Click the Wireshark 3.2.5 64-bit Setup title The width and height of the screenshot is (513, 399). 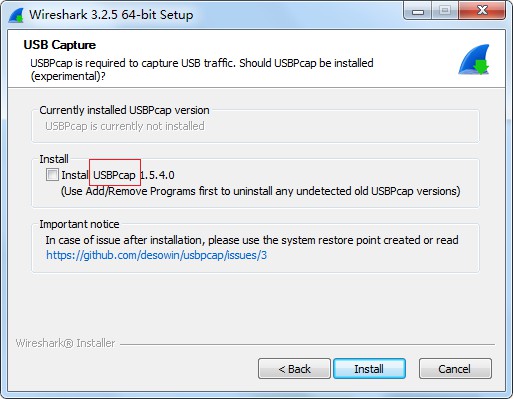[111, 15]
